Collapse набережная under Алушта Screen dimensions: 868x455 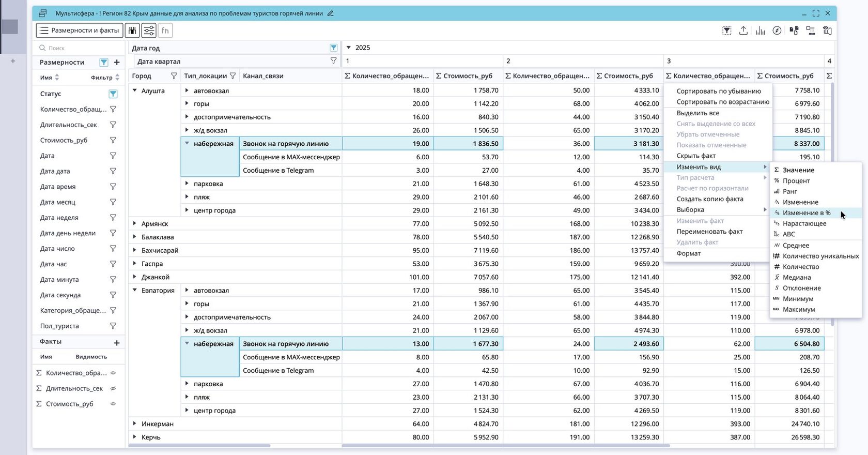pos(187,144)
